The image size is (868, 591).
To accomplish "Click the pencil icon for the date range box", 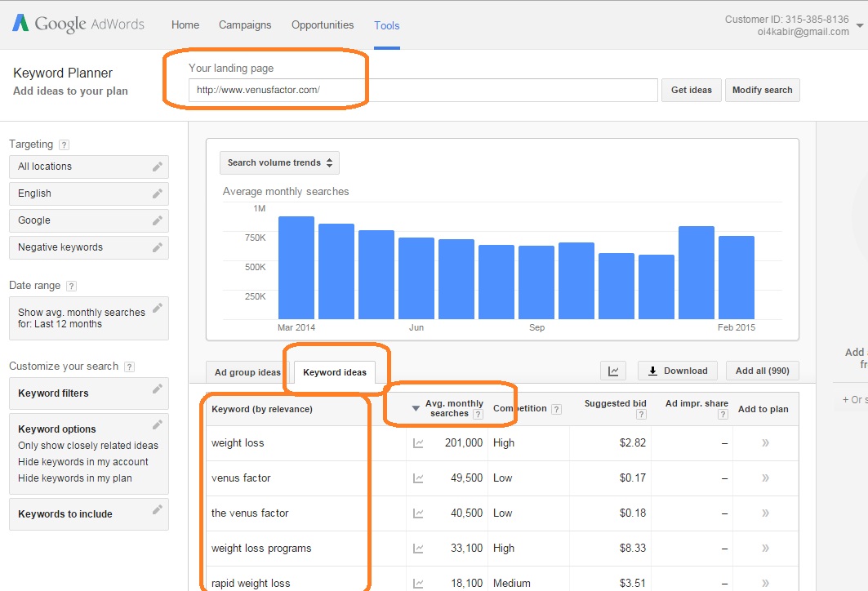I will [158, 308].
